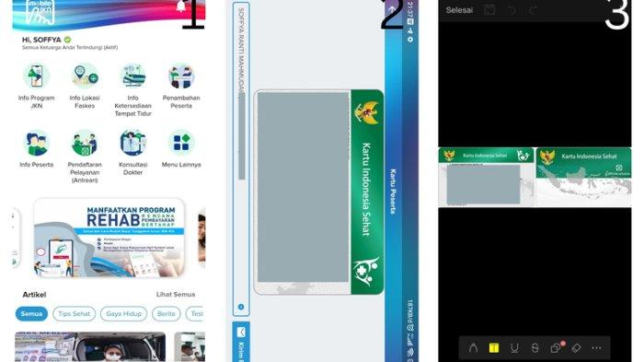Open Info Ketersediaan Tempat Tidur icon
The height and width of the screenshot is (362, 644).
coord(133,76)
